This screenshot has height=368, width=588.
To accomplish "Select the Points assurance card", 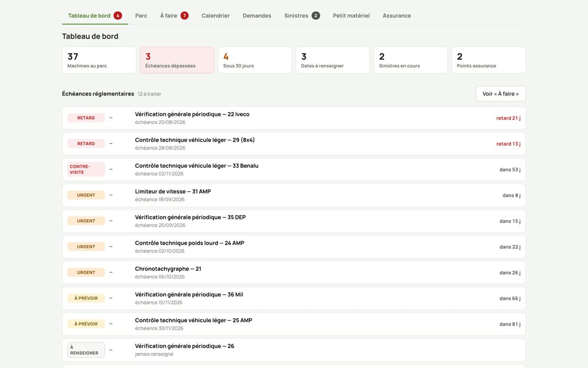I will (x=489, y=60).
